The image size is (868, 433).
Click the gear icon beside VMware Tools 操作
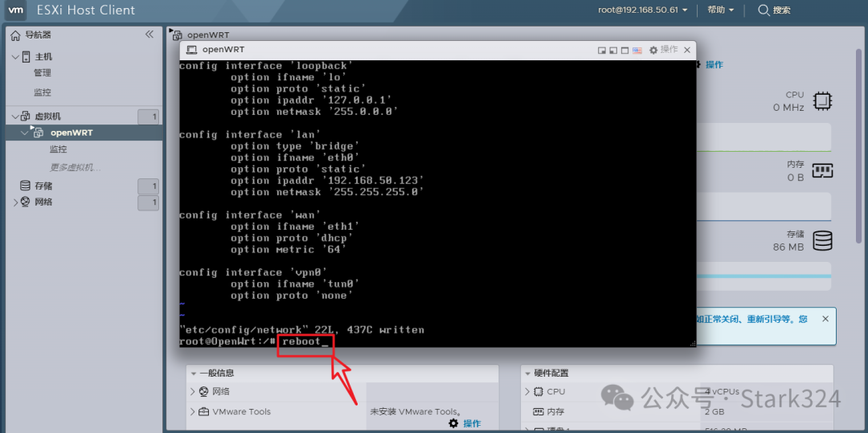coord(453,423)
